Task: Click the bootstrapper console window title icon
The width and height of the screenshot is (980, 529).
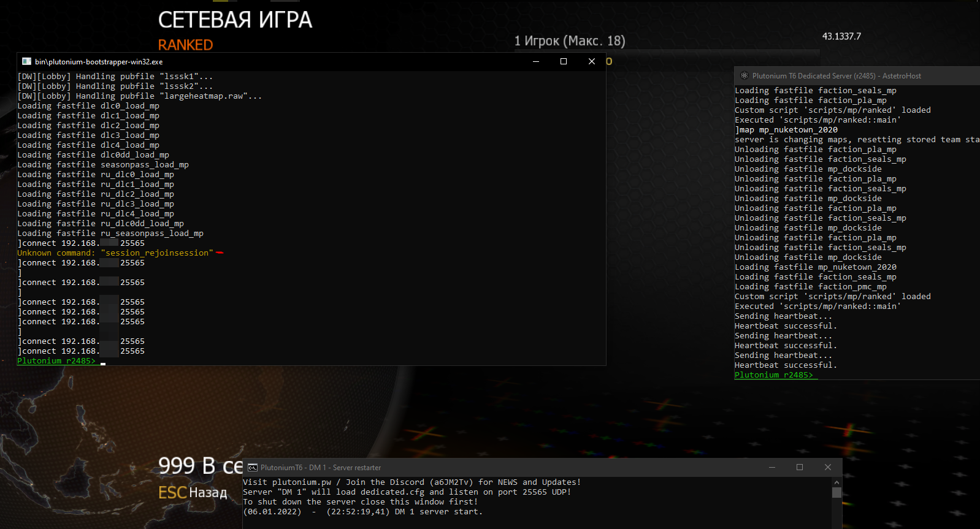Action: pos(26,61)
